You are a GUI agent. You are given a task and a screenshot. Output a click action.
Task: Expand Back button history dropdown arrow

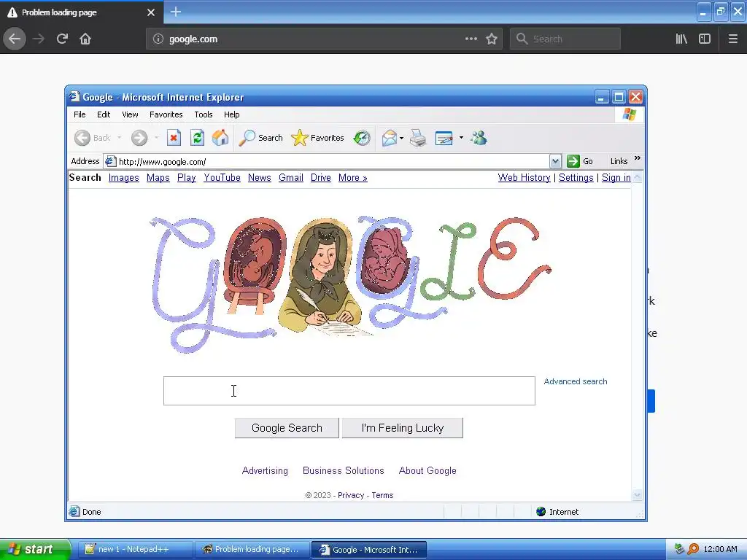tap(119, 138)
